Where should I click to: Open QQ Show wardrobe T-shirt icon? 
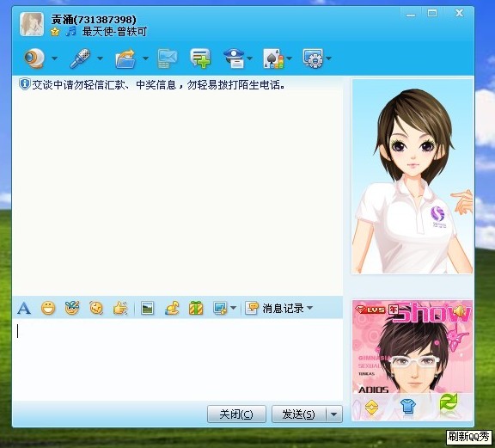point(408,407)
